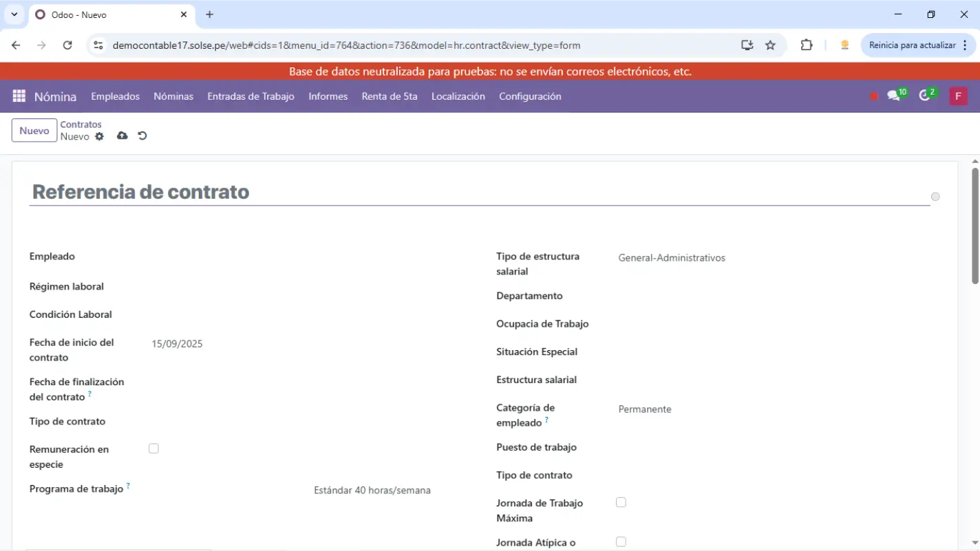Click the Nuevo button
Image resolution: width=980 pixels, height=551 pixels.
(x=34, y=131)
